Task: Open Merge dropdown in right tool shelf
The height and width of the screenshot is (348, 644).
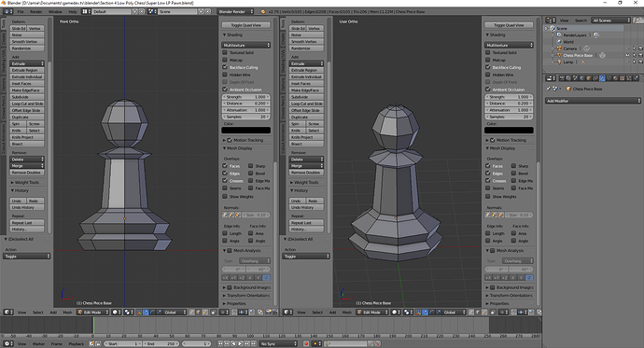Action: 306,166
